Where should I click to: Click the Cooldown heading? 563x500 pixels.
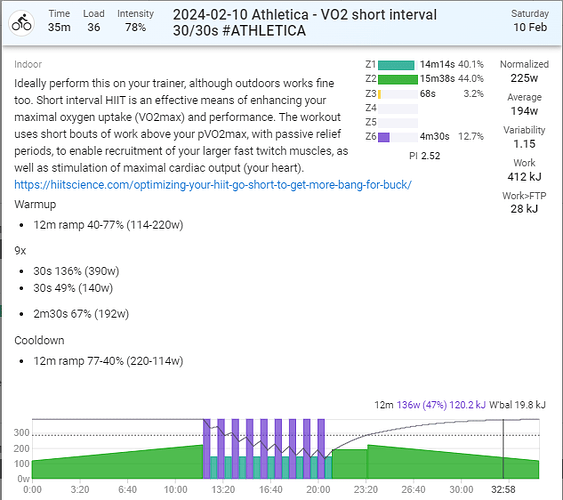pos(39,340)
